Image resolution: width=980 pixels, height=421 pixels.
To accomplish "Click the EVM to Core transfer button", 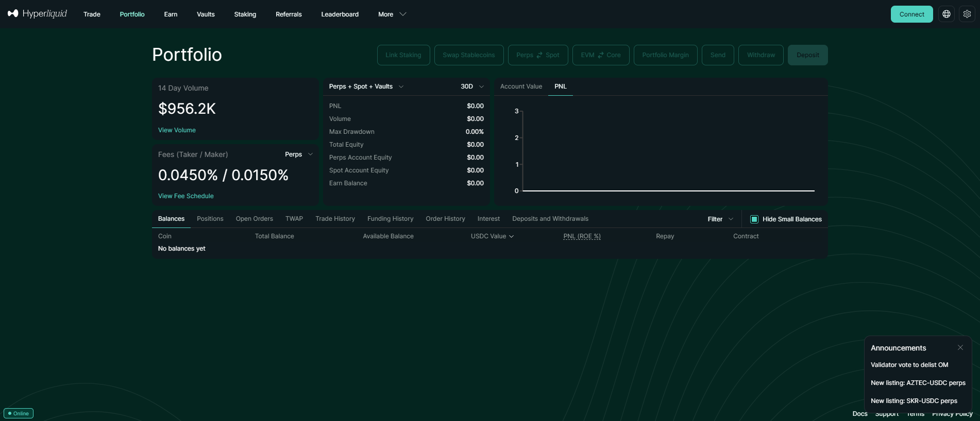I will (601, 55).
